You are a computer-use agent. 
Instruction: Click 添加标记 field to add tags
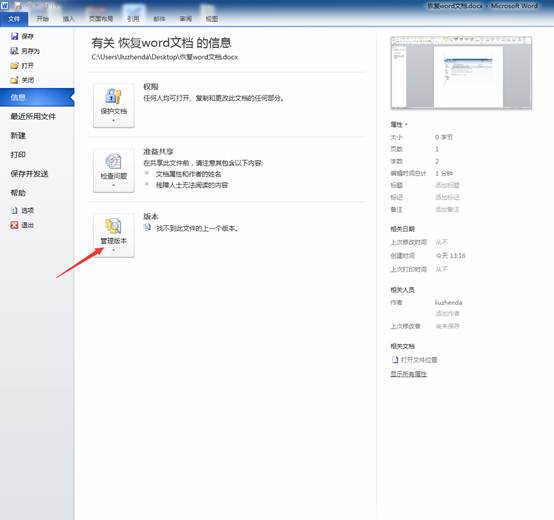tap(447, 197)
